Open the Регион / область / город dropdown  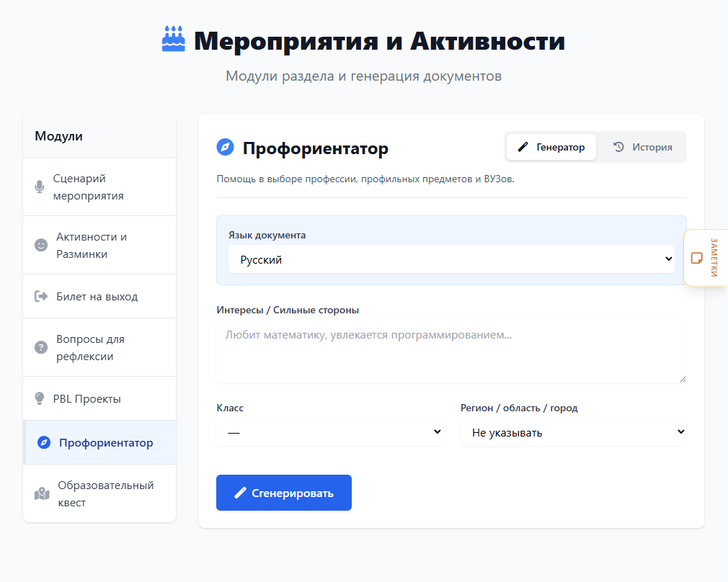coord(574,432)
